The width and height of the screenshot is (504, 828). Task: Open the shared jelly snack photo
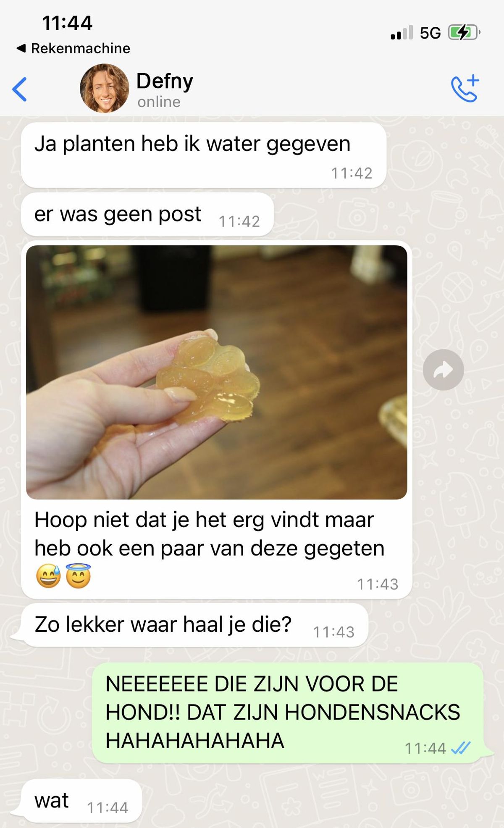pos(216,372)
